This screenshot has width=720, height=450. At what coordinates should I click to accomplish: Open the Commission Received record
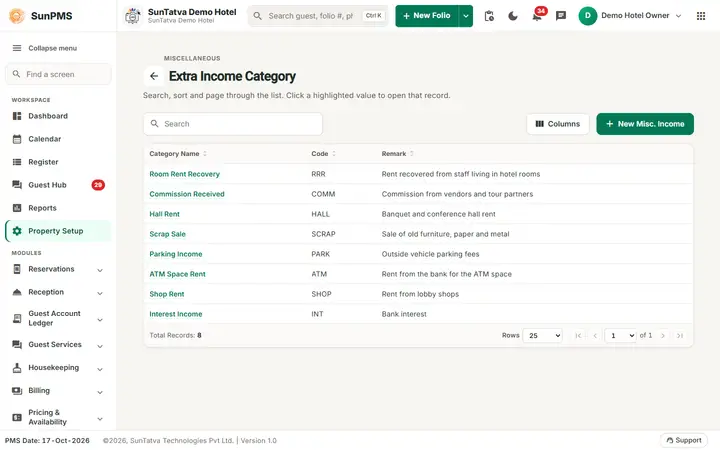187,194
